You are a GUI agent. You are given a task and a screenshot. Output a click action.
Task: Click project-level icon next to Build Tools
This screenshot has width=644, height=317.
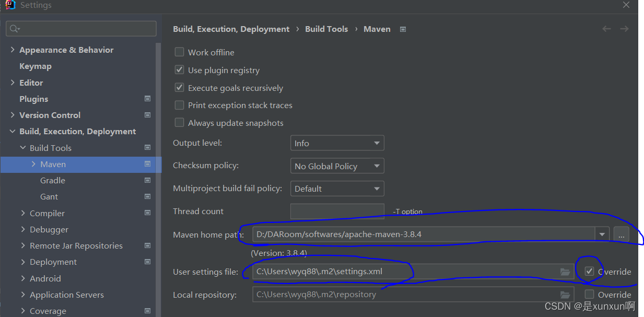147,148
